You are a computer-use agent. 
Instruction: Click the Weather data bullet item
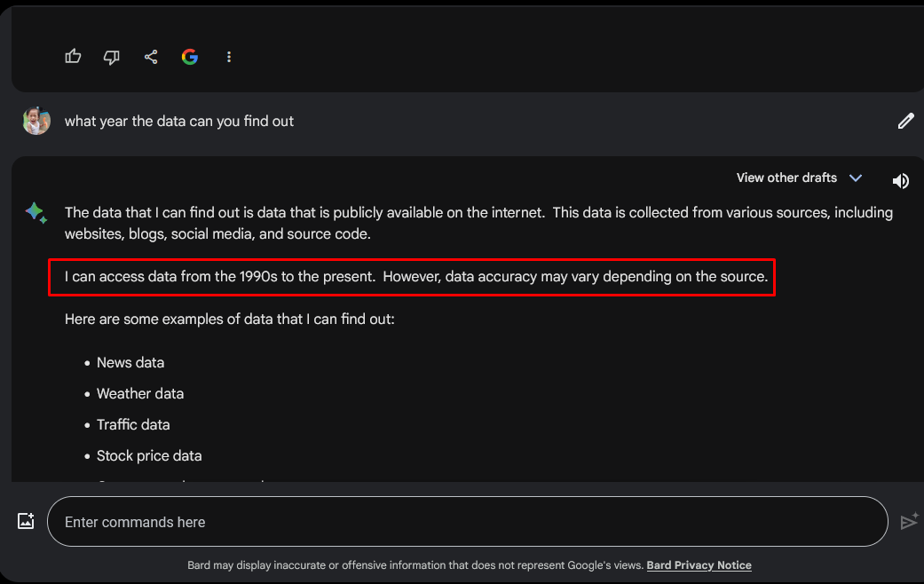point(140,394)
